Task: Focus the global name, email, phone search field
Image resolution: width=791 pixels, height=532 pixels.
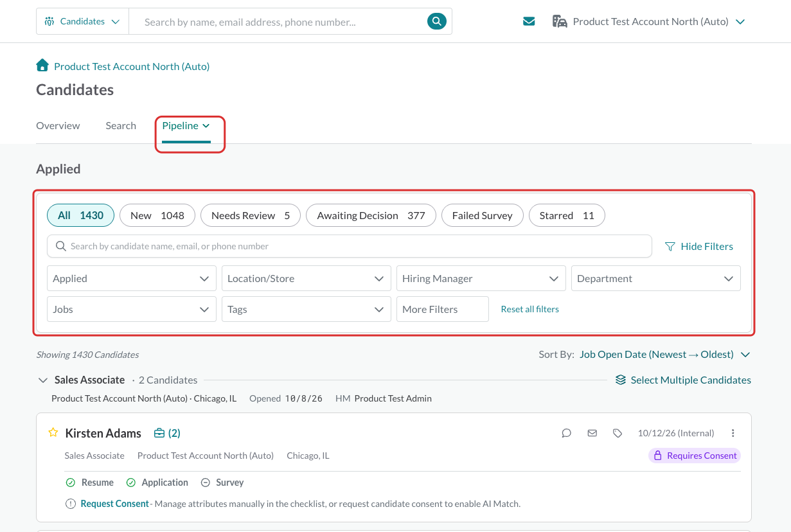Action: 280,21
